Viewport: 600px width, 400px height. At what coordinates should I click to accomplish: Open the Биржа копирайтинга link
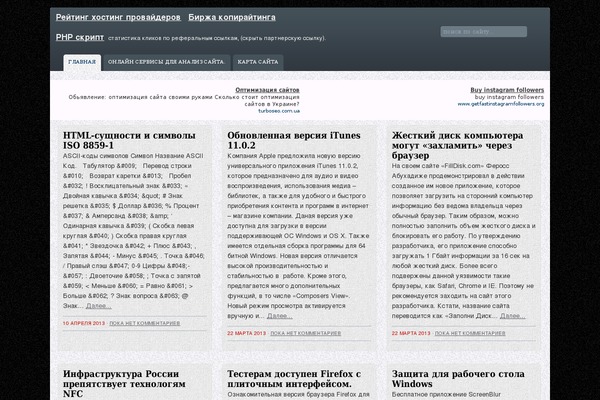[x=232, y=17]
